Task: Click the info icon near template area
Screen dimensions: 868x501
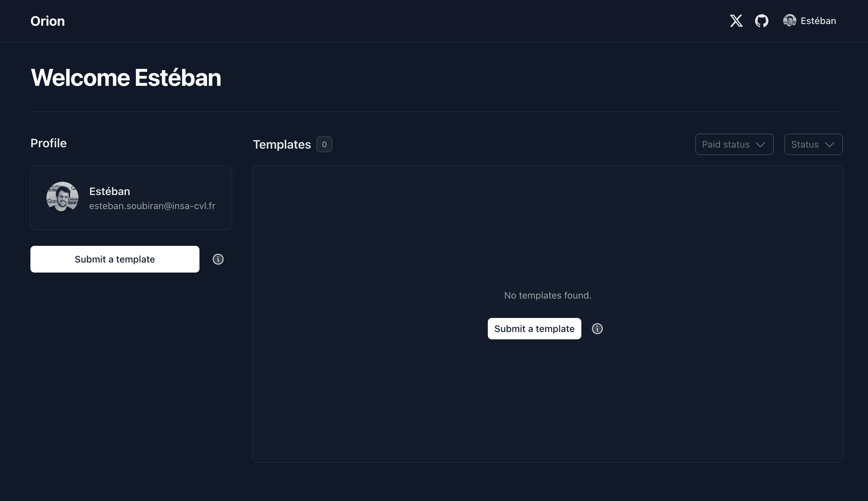Action: [597, 329]
